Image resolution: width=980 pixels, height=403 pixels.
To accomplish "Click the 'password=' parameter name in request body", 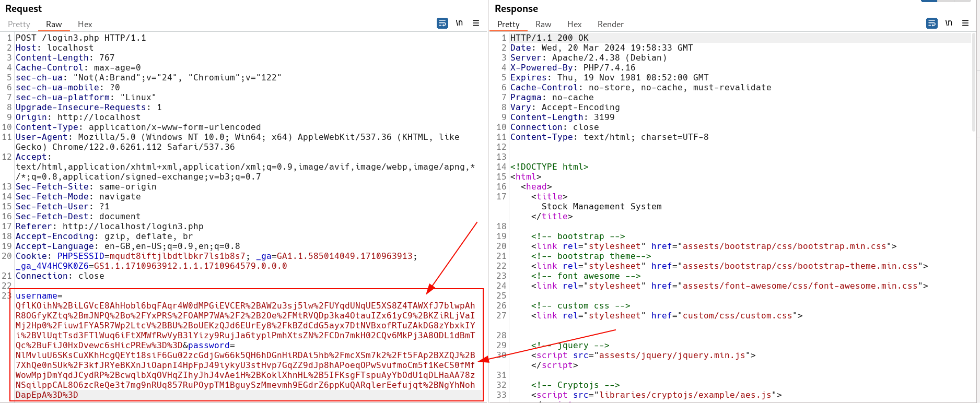I will [212, 346].
